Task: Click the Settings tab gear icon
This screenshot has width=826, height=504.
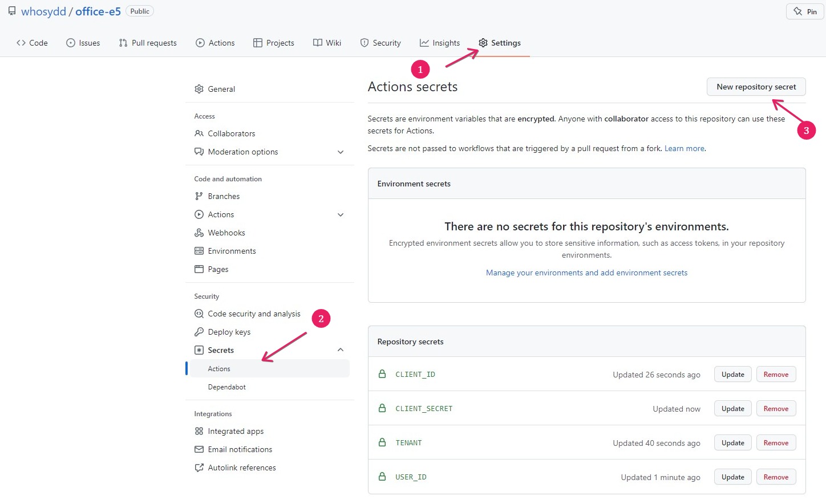Action: (x=483, y=43)
